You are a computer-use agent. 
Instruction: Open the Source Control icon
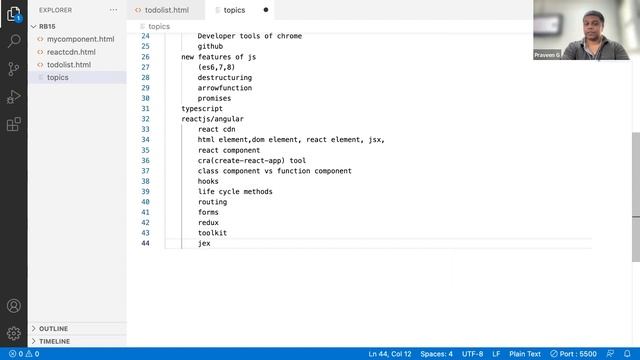pyautogui.click(x=14, y=69)
